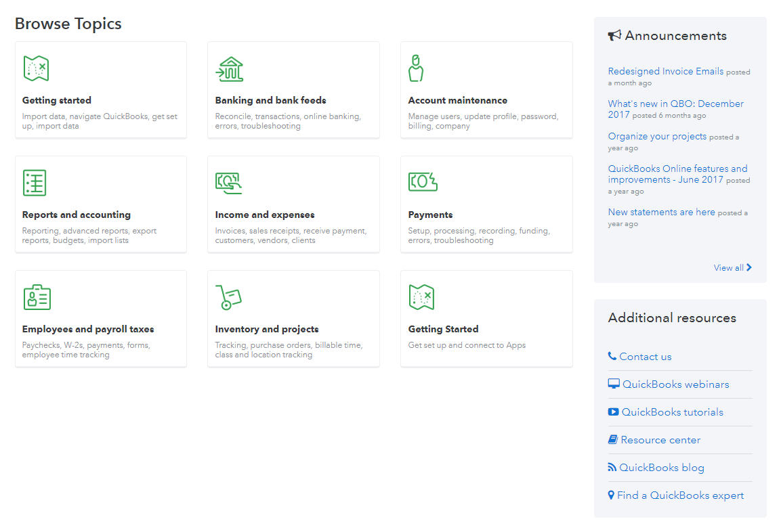
Task: Open 'New statements are here' announcement
Action: 662,212
